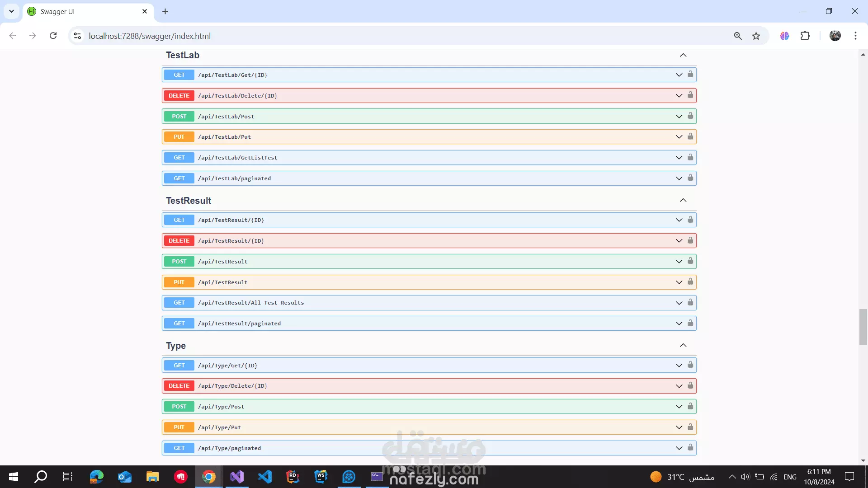Click the lock icon for DELETE /api/Type/Delete/{ID}
868x488 pixels.
[690, 385]
